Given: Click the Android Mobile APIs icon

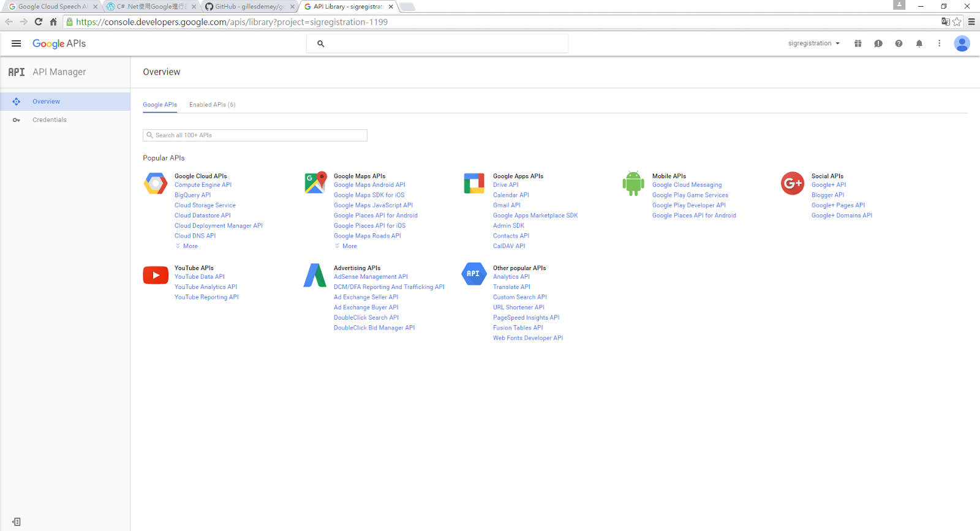Looking at the screenshot, I should pos(633,183).
